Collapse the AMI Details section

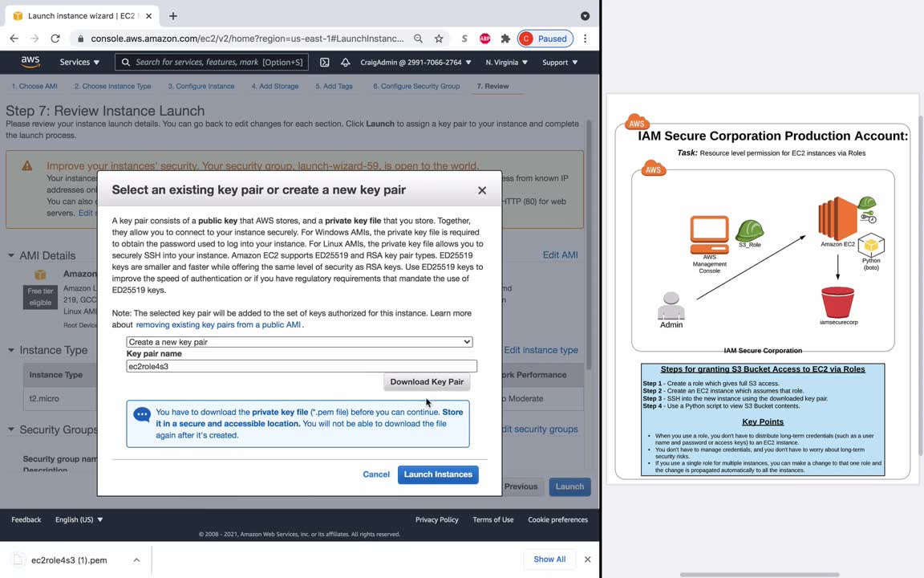[x=11, y=255]
